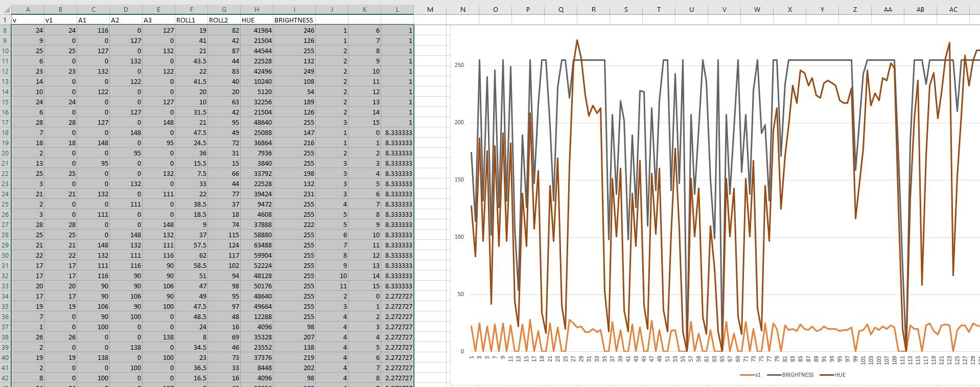The width and height of the screenshot is (980, 387).
Task: Click the A1 header cell
Action: pos(93,20)
